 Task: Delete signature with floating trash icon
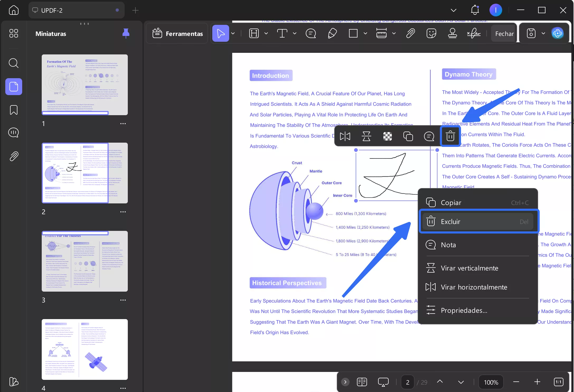[450, 136]
